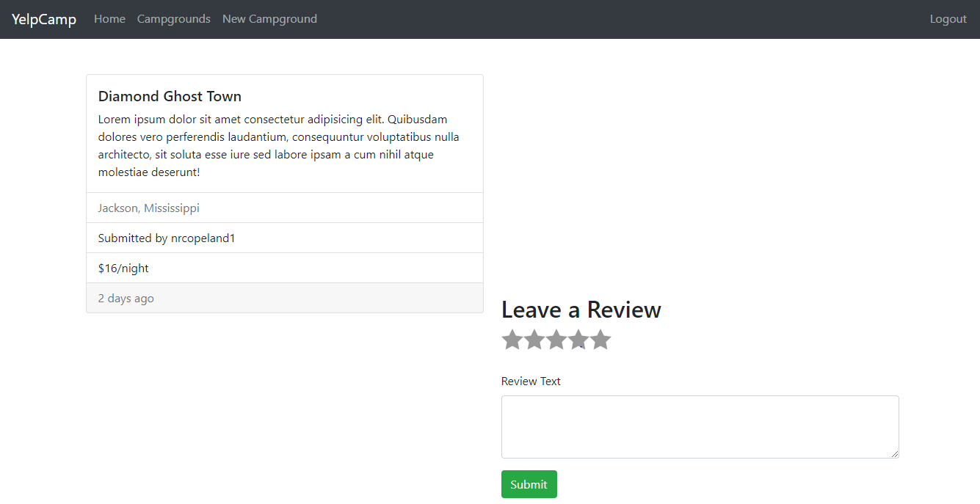Give a three-star rating

[556, 339]
